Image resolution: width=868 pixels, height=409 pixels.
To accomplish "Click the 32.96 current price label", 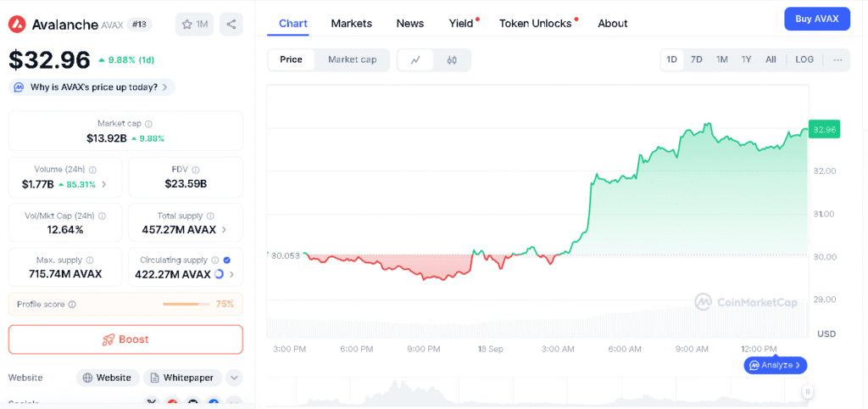I will (x=824, y=130).
